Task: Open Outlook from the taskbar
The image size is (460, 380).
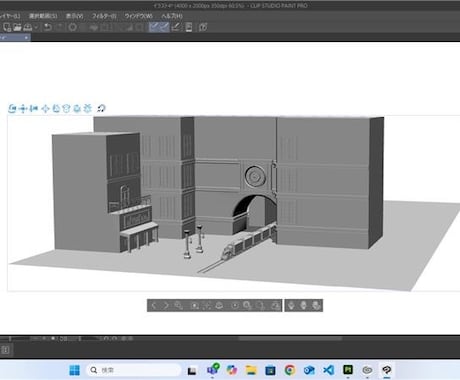Action: click(309, 370)
